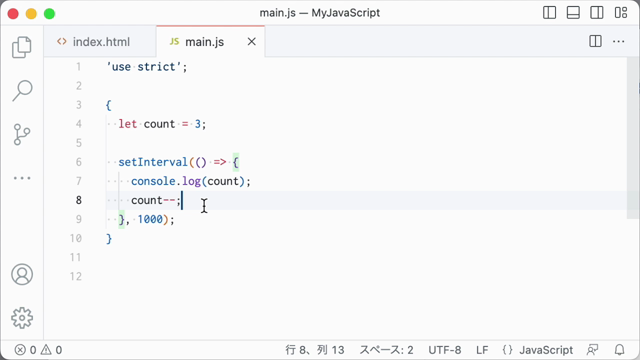Screen dimensions: 640x360
Task: Click line number 1 in gutter
Action: pyautogui.click(x=78, y=67)
